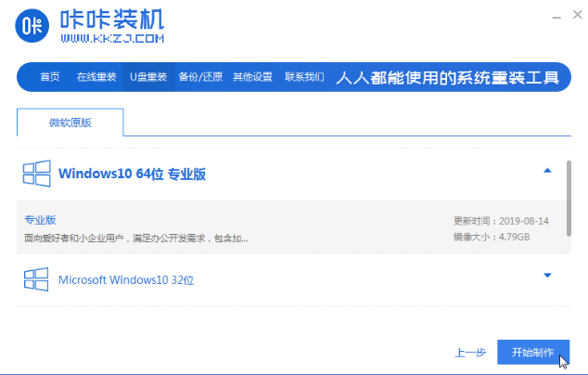The width and height of the screenshot is (588, 375).
Task: Click 联系我们 in the navigation bar
Action: [x=304, y=76]
